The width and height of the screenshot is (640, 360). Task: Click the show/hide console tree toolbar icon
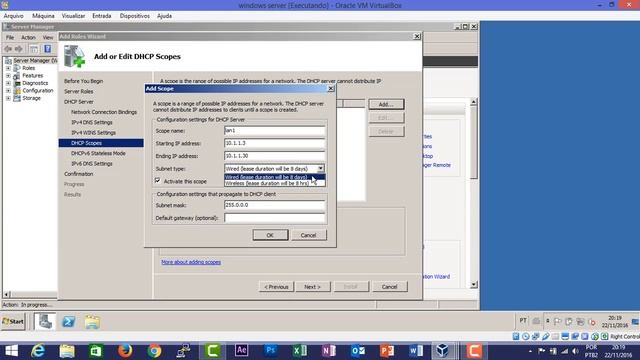[34, 49]
